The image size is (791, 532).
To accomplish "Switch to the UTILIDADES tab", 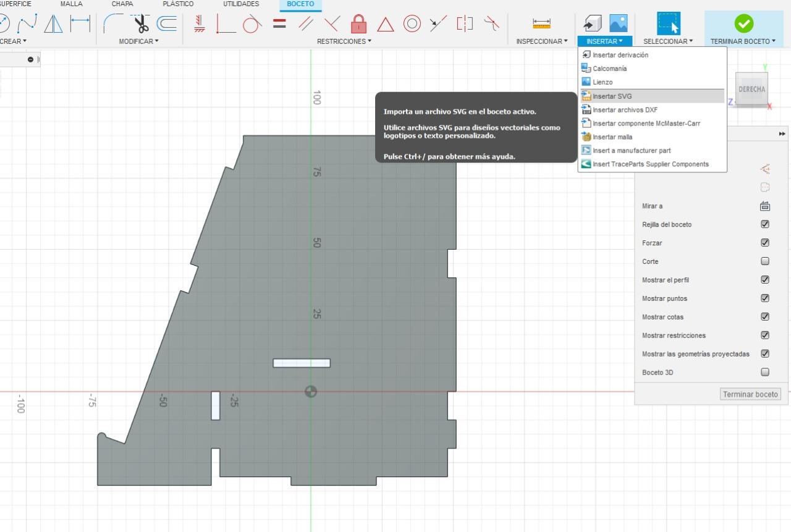I will click(241, 4).
